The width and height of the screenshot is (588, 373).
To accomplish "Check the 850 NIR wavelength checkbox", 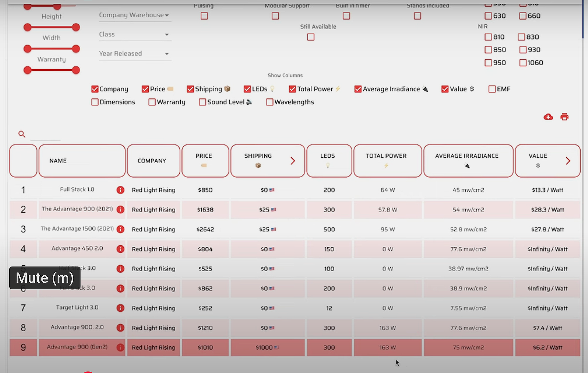I will tap(488, 50).
